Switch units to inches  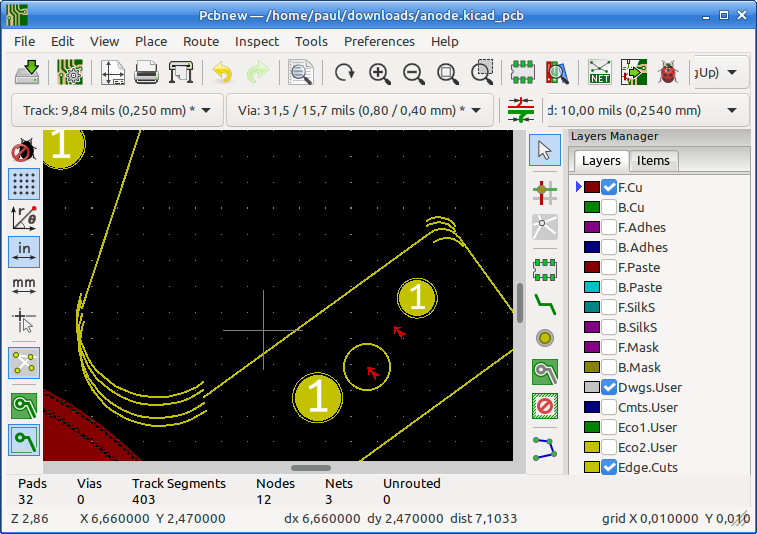(x=24, y=252)
